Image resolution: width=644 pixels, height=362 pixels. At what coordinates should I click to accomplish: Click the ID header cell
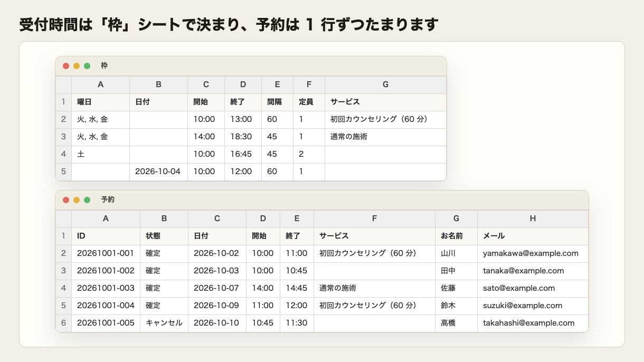point(106,236)
